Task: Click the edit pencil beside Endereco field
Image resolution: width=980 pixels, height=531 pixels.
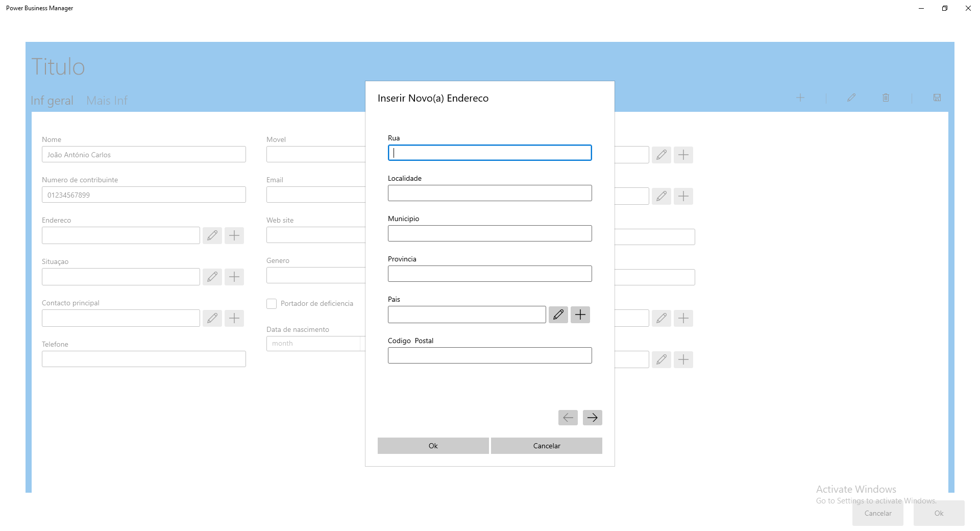Action: click(212, 235)
